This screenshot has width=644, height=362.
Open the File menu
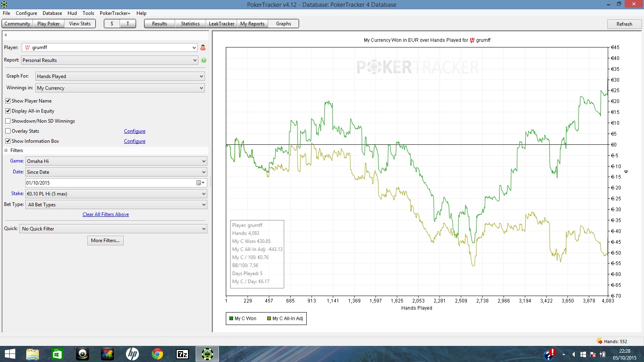(6, 13)
